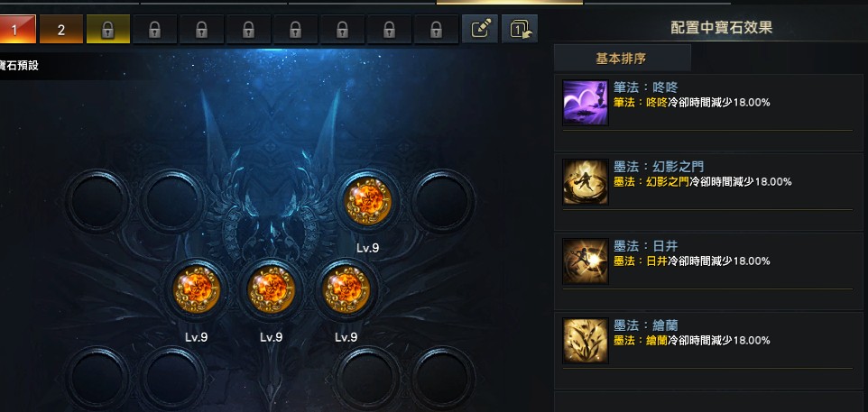The width and height of the screenshot is (868, 412).
Task: Select the Lv.9 gem in upper row
Action: (x=367, y=201)
